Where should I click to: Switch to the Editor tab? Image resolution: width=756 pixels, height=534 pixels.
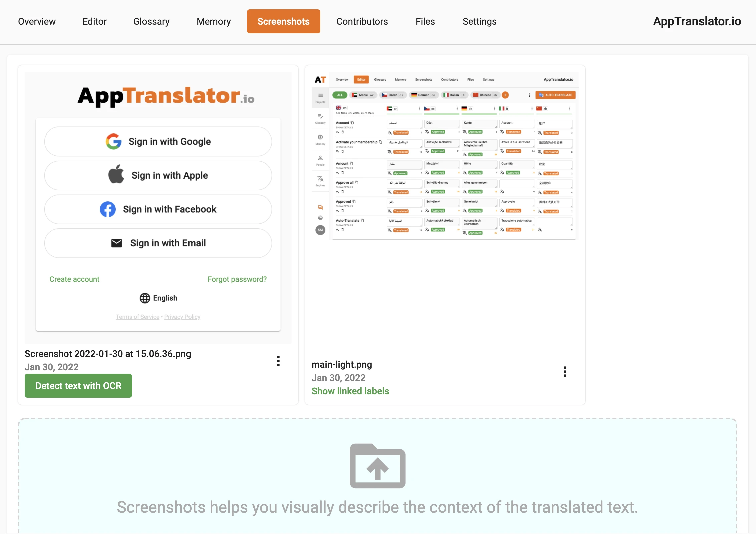94,21
